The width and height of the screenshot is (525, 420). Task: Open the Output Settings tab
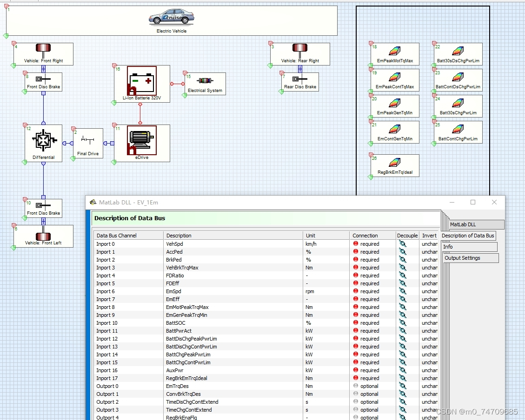(x=471, y=258)
